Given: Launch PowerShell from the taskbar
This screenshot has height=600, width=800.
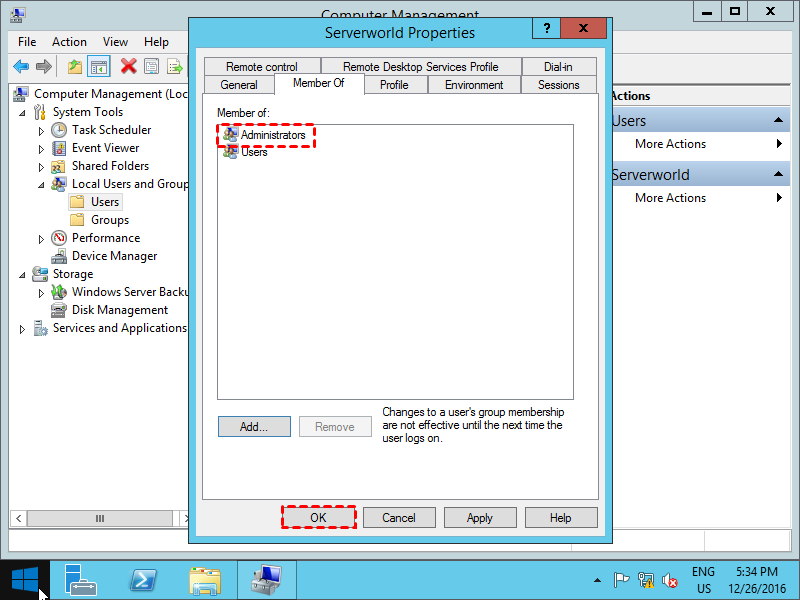Looking at the screenshot, I should (x=143, y=581).
